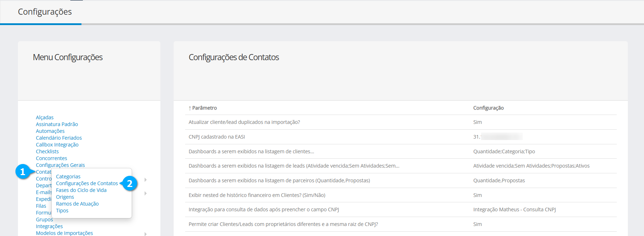Open the Automações link
The width and height of the screenshot is (644, 236).
pos(50,131)
